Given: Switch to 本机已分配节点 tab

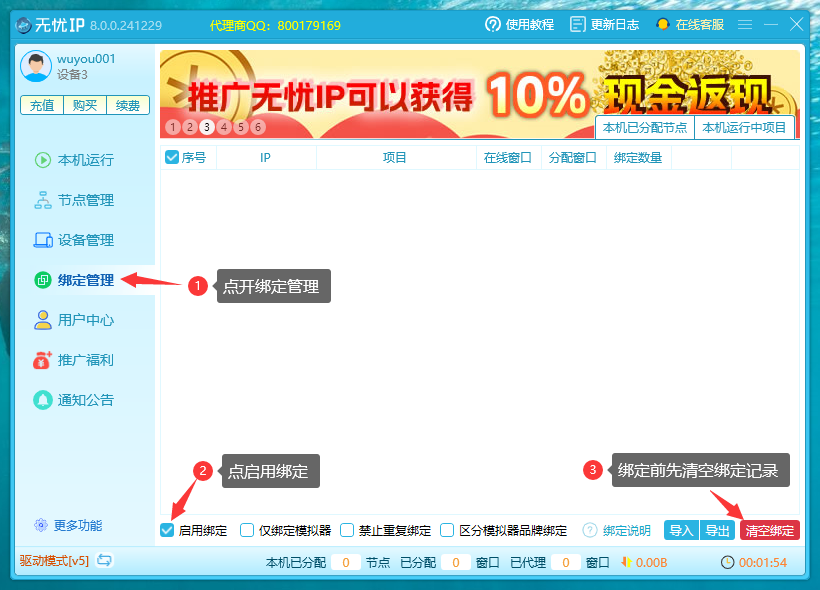Looking at the screenshot, I should [645, 128].
